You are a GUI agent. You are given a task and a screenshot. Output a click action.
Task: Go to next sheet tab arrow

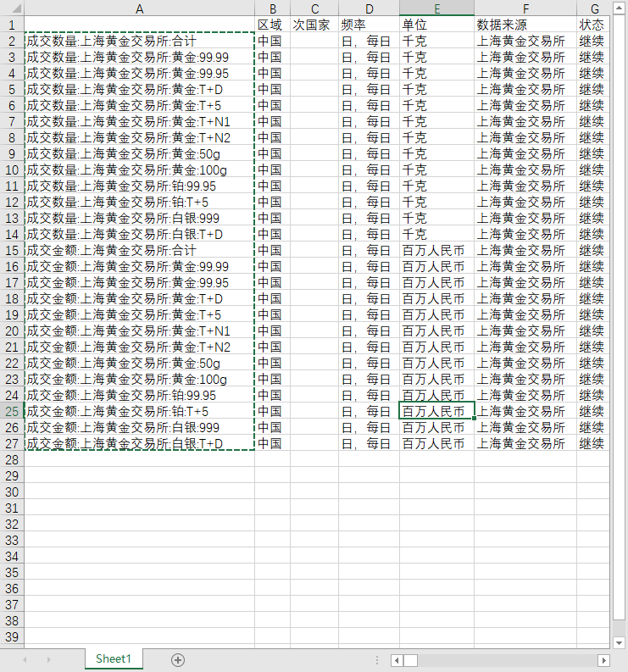(48, 660)
